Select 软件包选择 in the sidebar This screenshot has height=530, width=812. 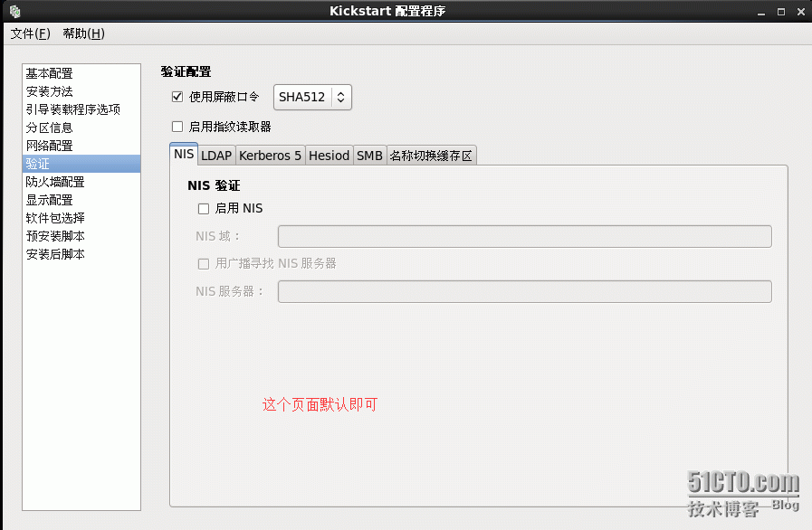81,218
